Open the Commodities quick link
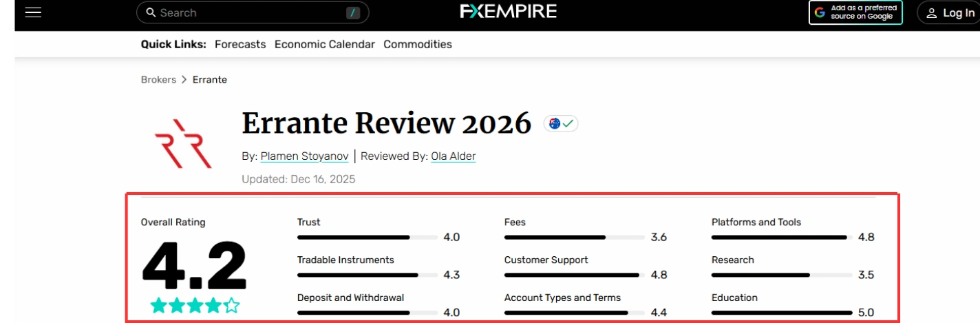 (x=418, y=44)
